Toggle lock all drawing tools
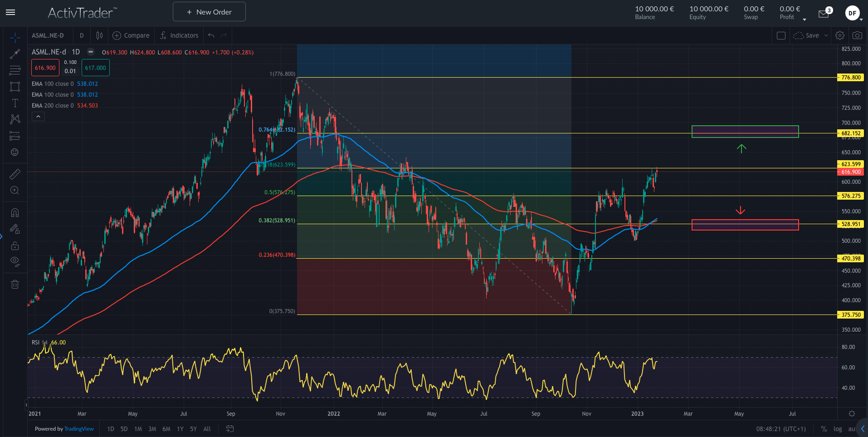This screenshot has width=868, height=437. [15, 246]
